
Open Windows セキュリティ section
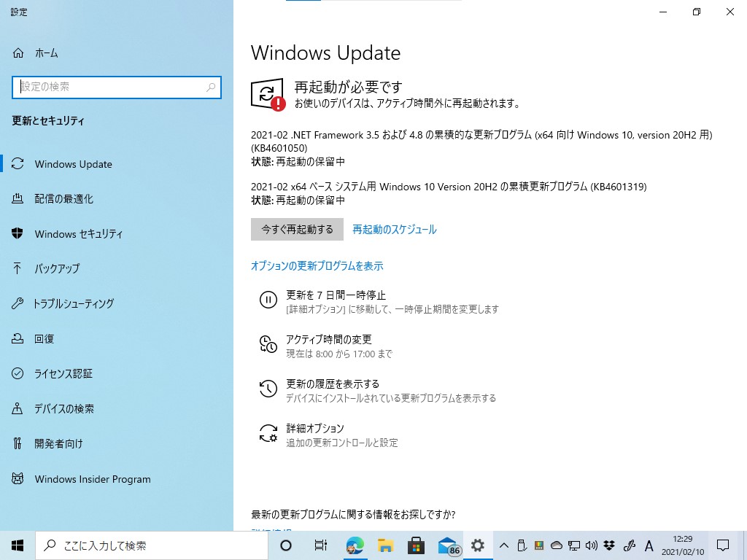(x=79, y=234)
